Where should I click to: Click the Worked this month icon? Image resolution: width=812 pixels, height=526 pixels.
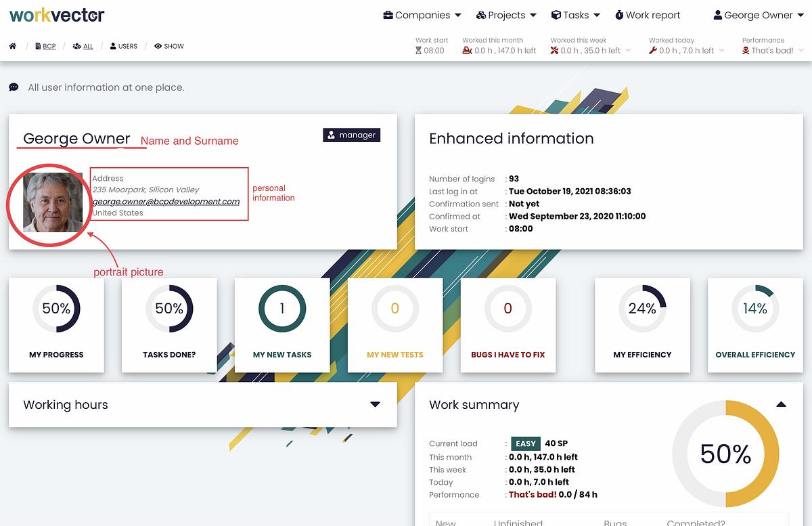pos(467,51)
